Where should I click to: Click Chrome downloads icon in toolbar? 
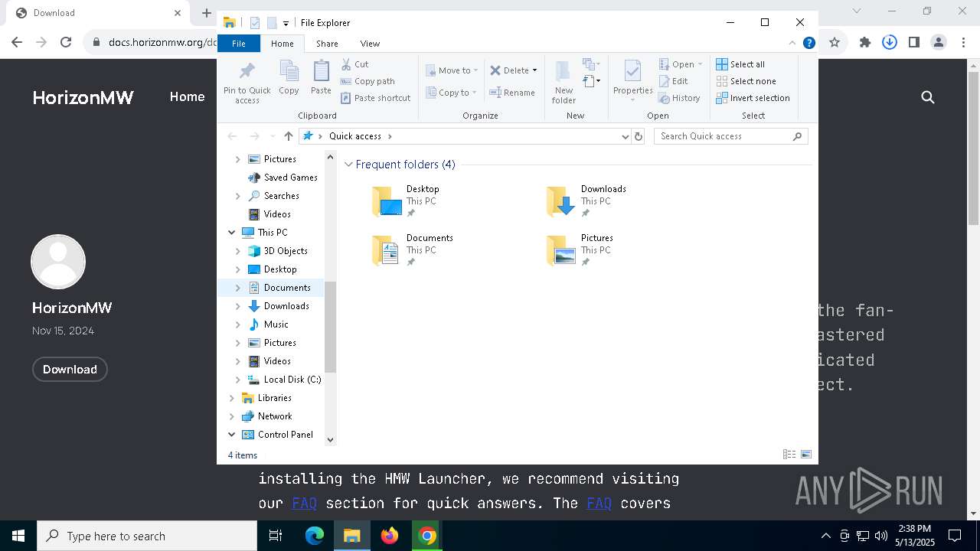click(x=889, y=43)
